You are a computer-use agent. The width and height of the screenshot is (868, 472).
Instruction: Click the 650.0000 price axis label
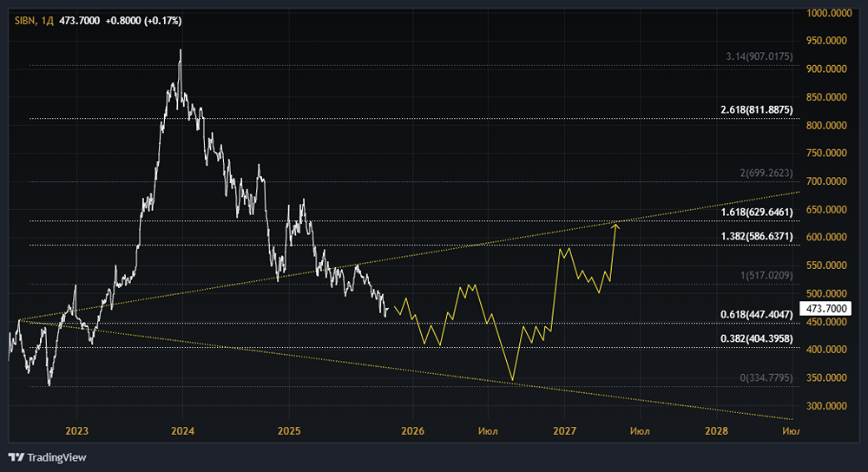tap(826, 209)
